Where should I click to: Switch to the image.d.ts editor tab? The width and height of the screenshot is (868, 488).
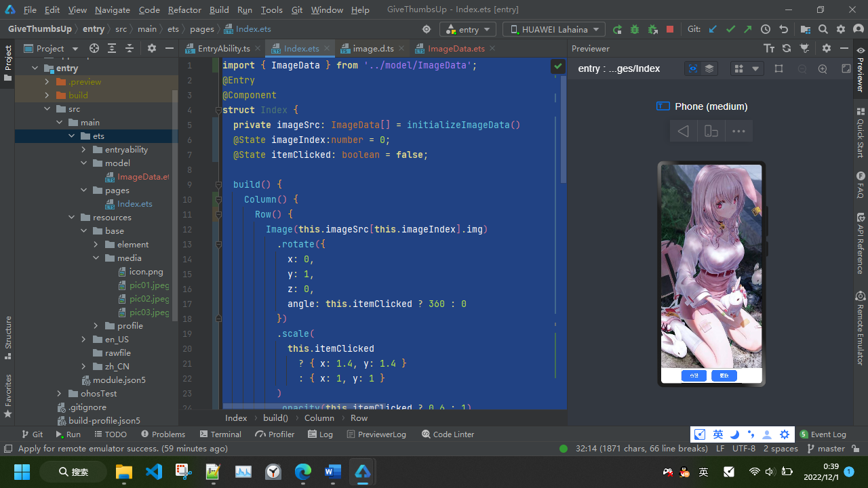click(372, 48)
